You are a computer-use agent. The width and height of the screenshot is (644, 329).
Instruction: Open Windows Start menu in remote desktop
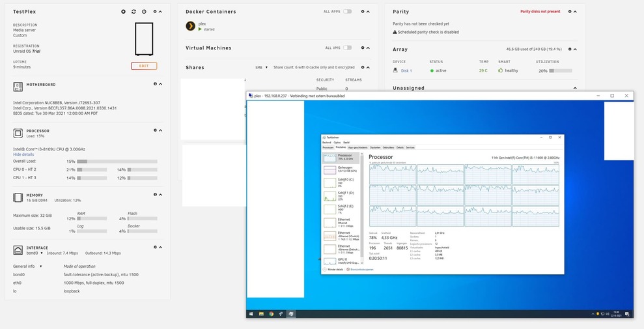(251, 314)
